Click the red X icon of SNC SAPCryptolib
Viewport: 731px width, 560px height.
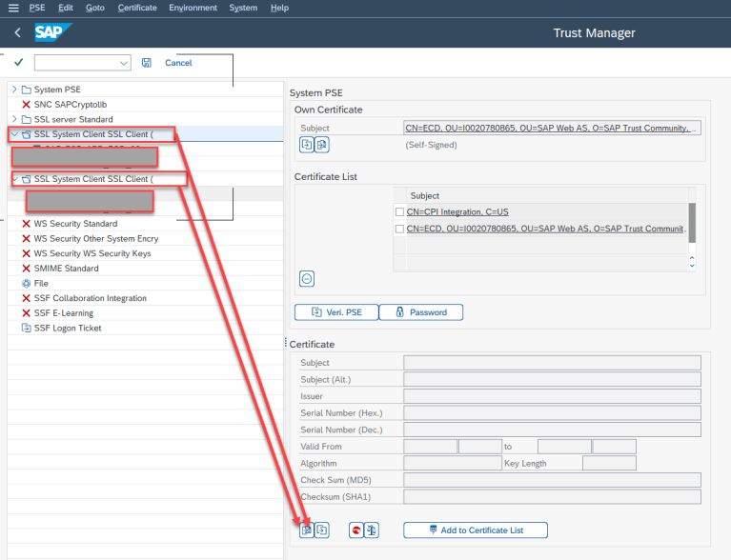coord(26,105)
